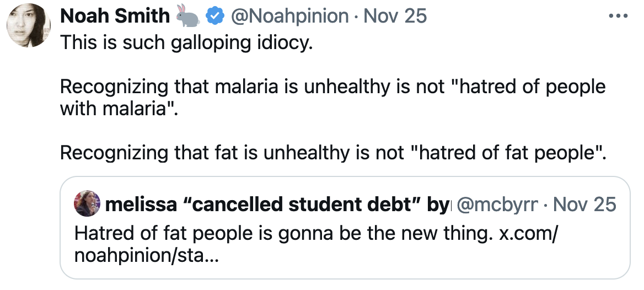644x290 pixels.
Task: Click the blue verified badge
Action: point(213,17)
